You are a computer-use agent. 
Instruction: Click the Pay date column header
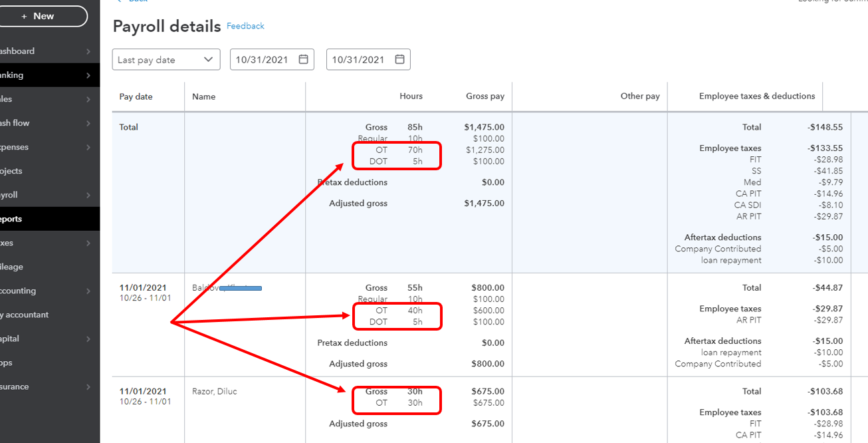point(136,96)
